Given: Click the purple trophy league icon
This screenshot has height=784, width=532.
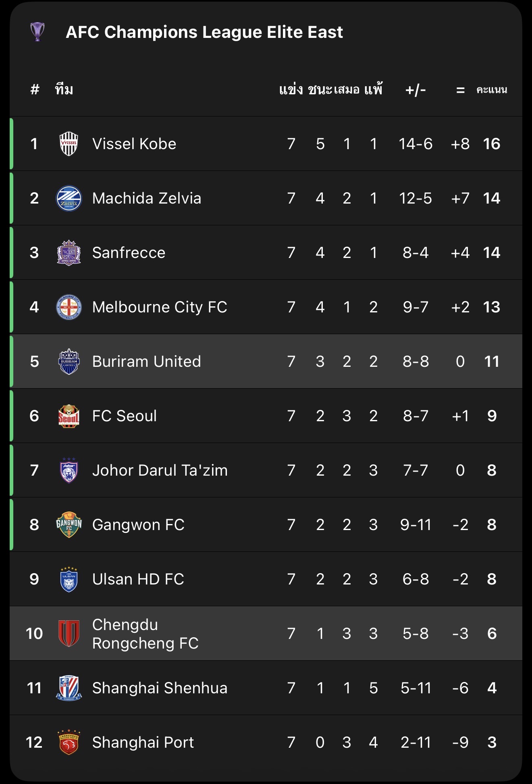Looking at the screenshot, I should pyautogui.click(x=37, y=32).
